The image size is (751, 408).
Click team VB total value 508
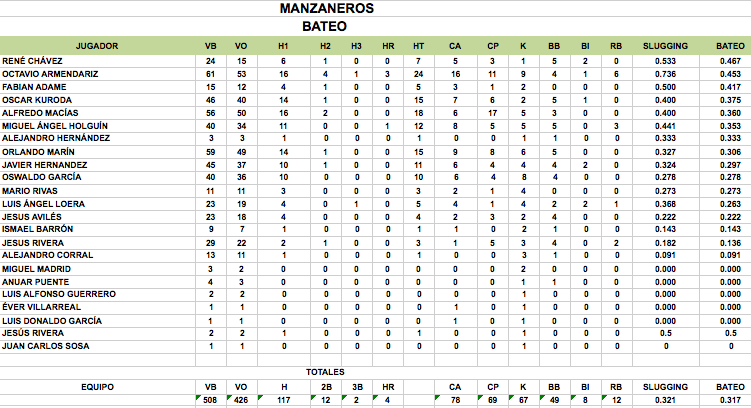[x=210, y=399]
